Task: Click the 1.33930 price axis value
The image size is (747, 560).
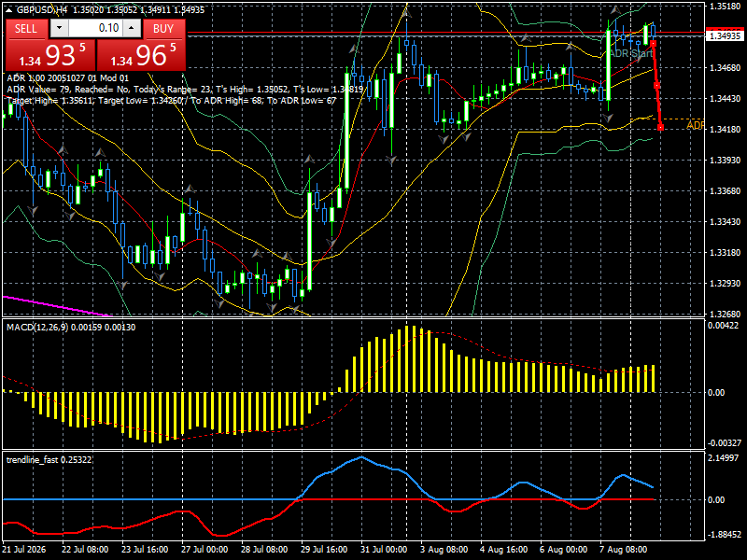Action: pos(726,160)
